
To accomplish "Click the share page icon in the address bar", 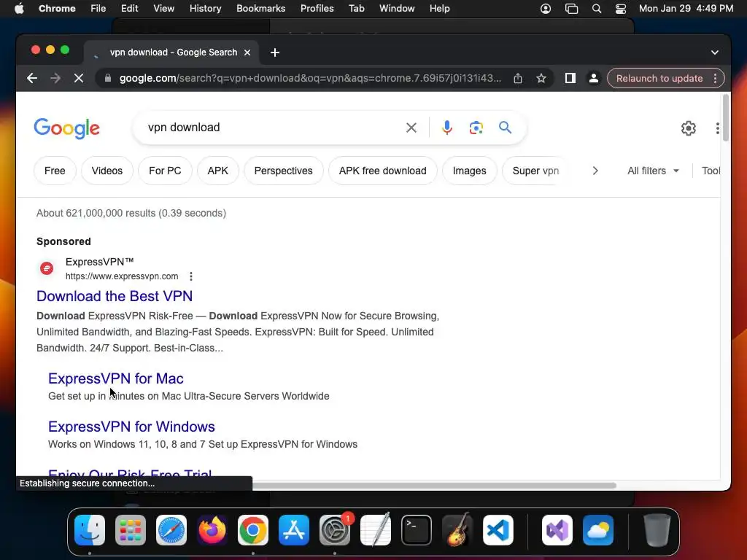I will 518,78.
